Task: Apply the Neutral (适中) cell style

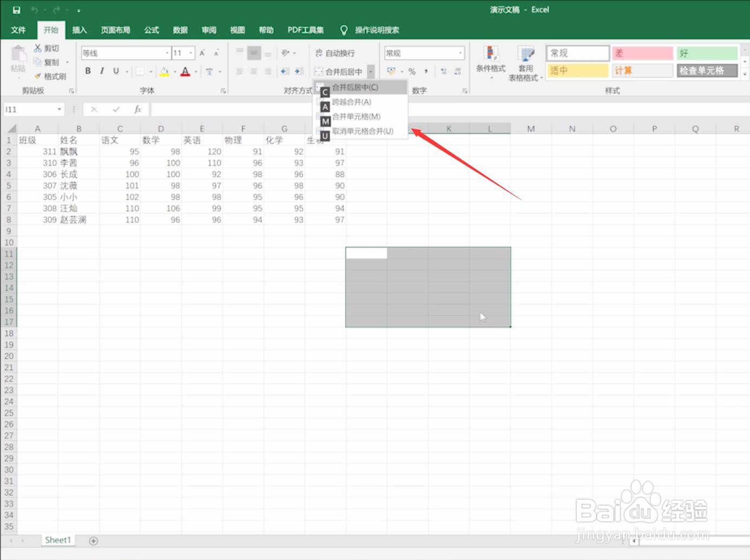Action: (x=578, y=70)
